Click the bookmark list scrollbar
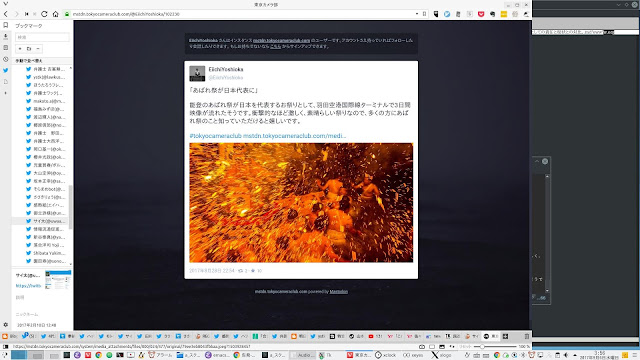640x360 pixels. 70,207
